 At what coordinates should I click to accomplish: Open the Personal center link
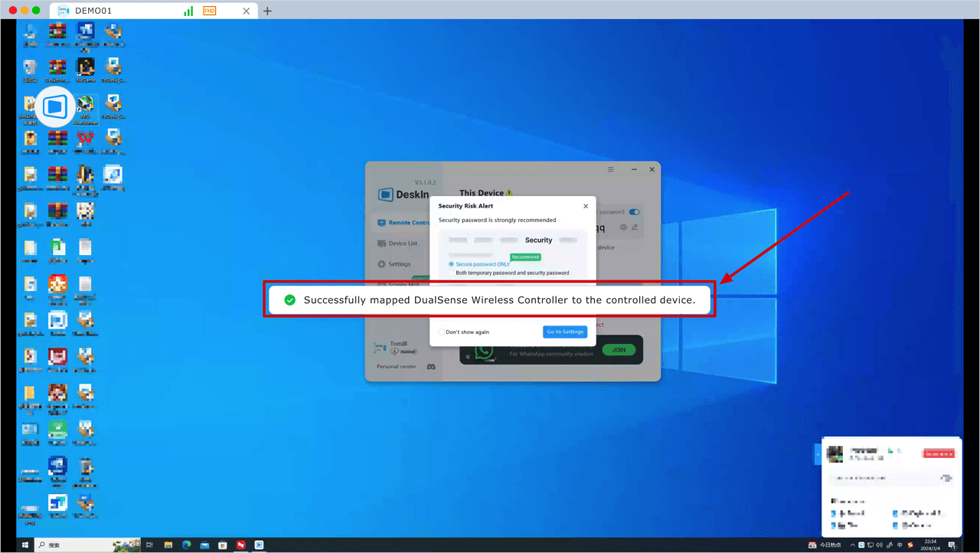[x=397, y=367]
